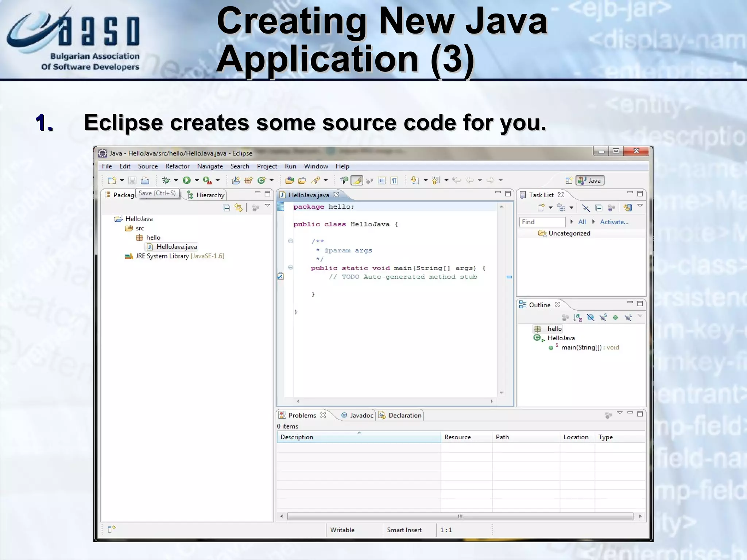Open the Refactor menu
Viewport: 747px width, 560px height.
tap(177, 166)
